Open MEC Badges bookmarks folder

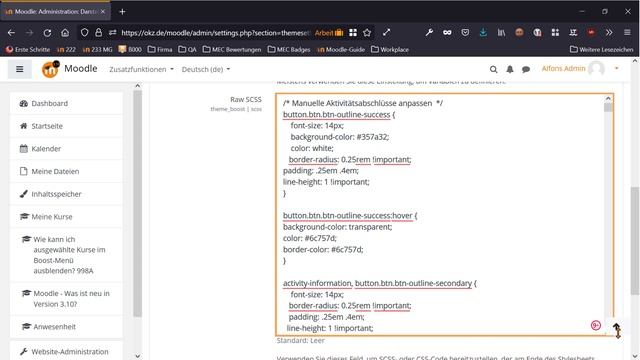(x=289, y=49)
